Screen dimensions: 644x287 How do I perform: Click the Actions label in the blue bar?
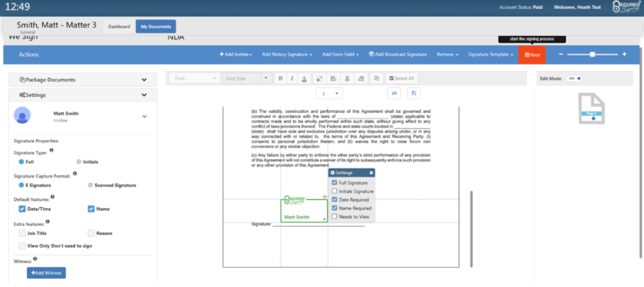(x=29, y=54)
